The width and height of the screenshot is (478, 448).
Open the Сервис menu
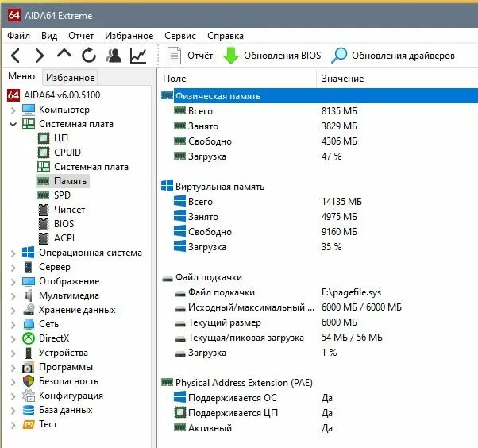[180, 36]
